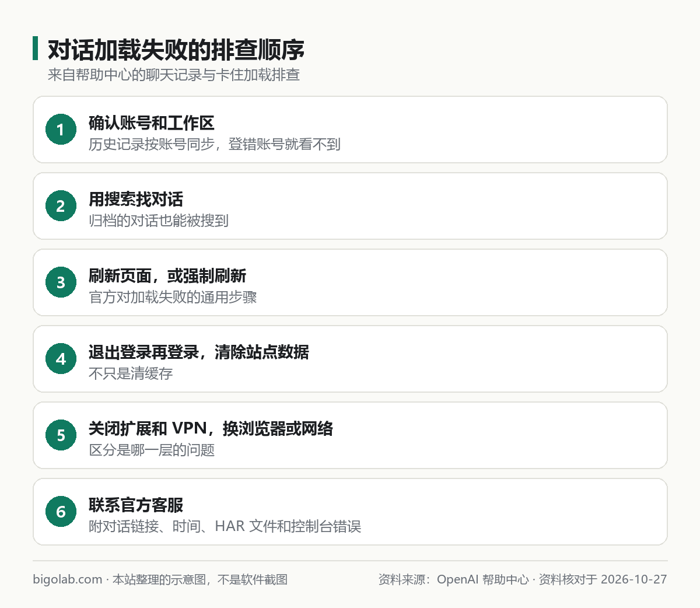
Task: Click the title 确认账号和工作区
Action: tap(152, 123)
